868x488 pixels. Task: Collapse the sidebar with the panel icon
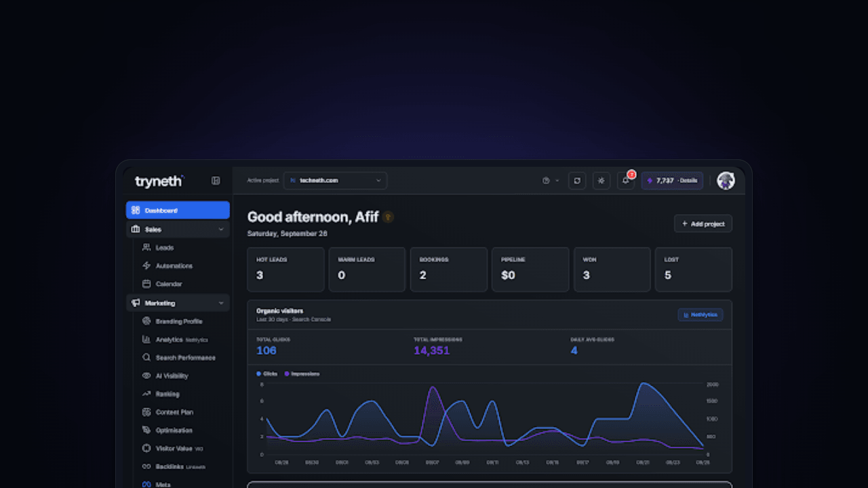[x=216, y=181]
